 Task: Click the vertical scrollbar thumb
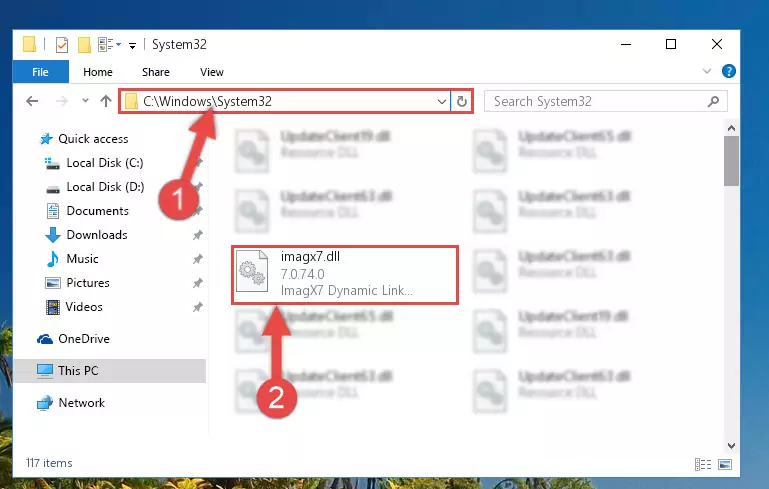(x=731, y=161)
